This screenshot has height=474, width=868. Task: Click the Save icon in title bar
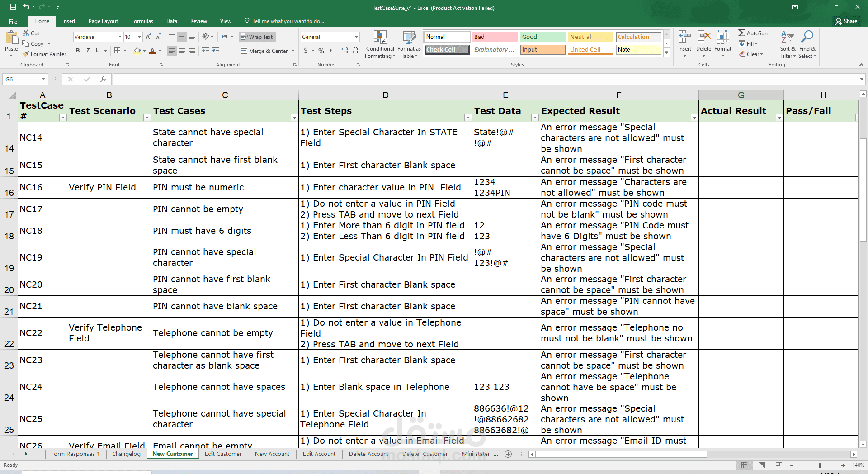pos(13,7)
